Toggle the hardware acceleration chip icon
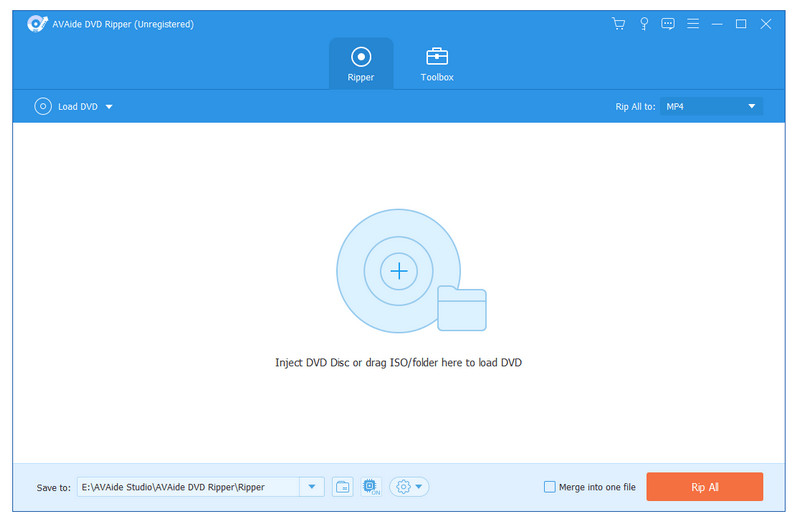This screenshot has width=800, height=522. click(371, 487)
